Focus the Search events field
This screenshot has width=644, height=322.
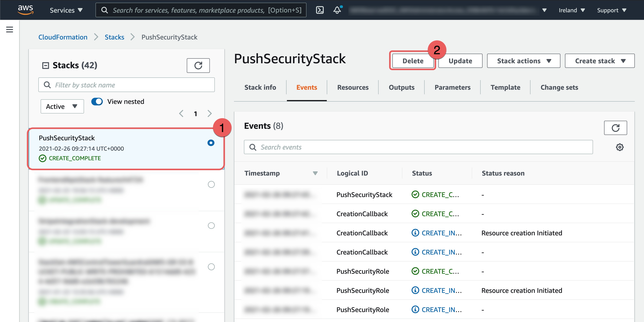click(x=418, y=147)
